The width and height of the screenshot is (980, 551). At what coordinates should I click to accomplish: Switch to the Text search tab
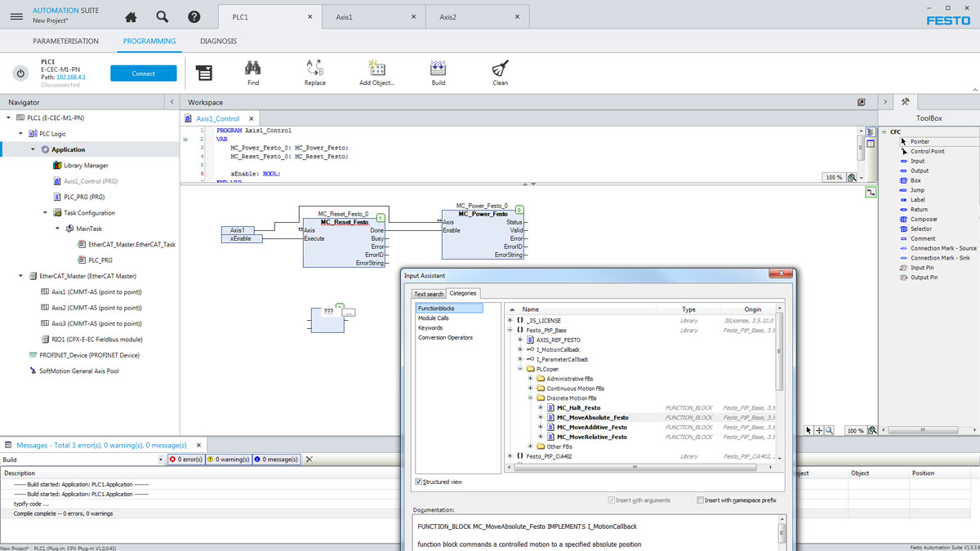[428, 293]
